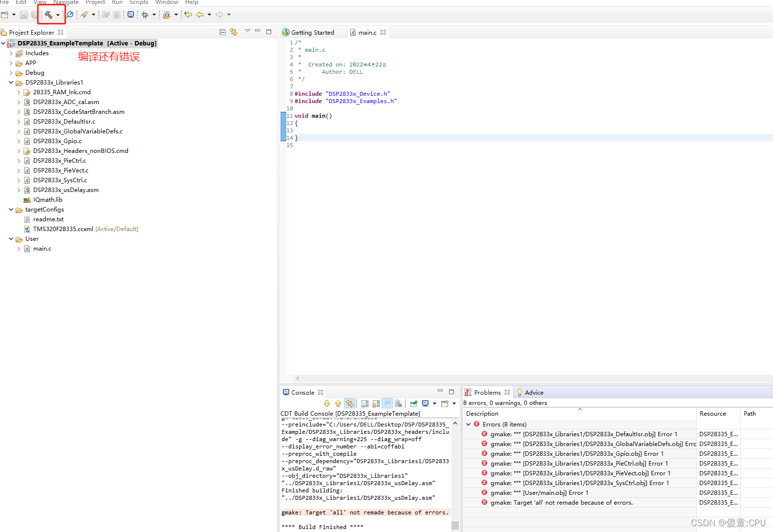Click the Debug bug icon
The height and width of the screenshot is (532, 773).
click(145, 15)
